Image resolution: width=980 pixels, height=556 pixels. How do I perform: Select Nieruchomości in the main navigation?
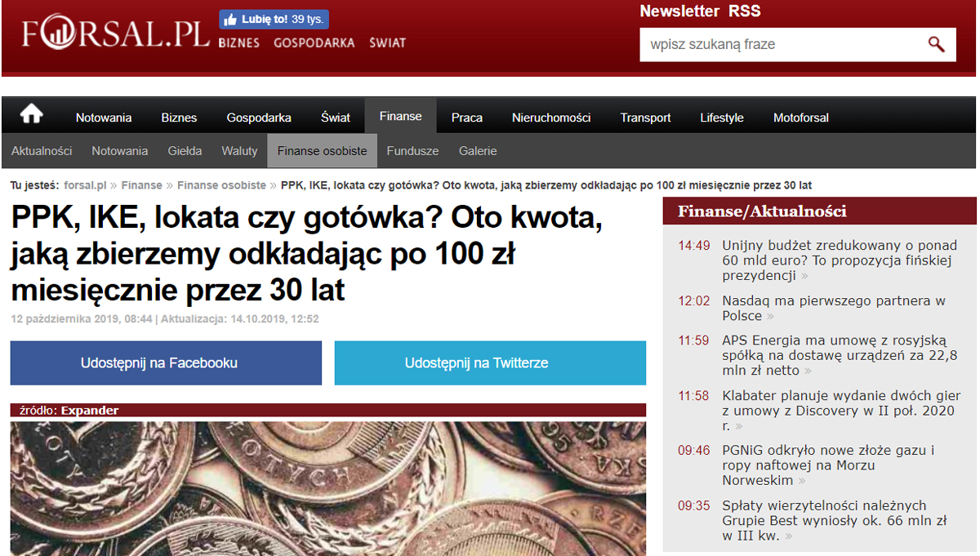coord(551,118)
